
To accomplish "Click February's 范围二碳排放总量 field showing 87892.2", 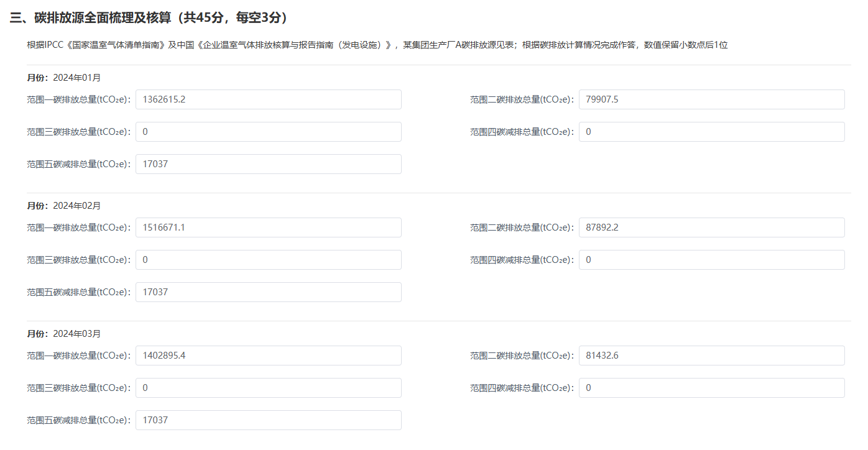I will tap(712, 227).
